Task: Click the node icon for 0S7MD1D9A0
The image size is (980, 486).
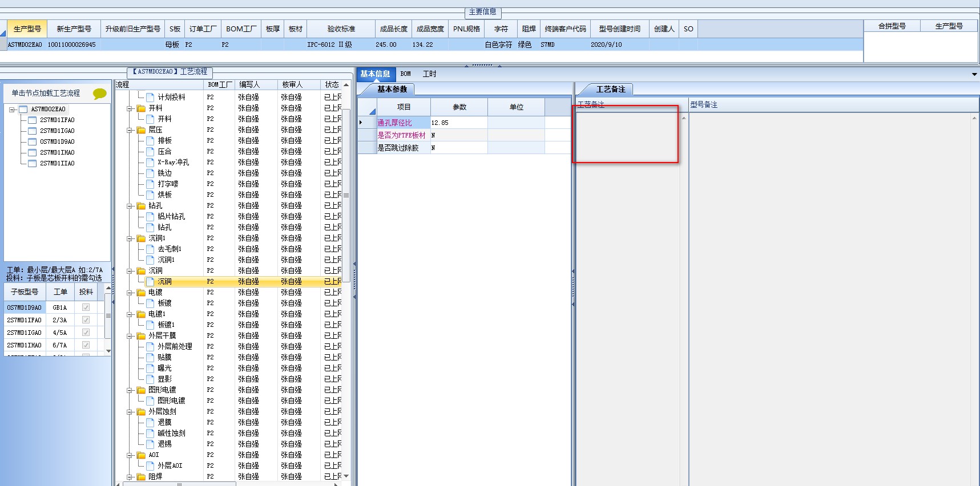Action: tap(33, 141)
